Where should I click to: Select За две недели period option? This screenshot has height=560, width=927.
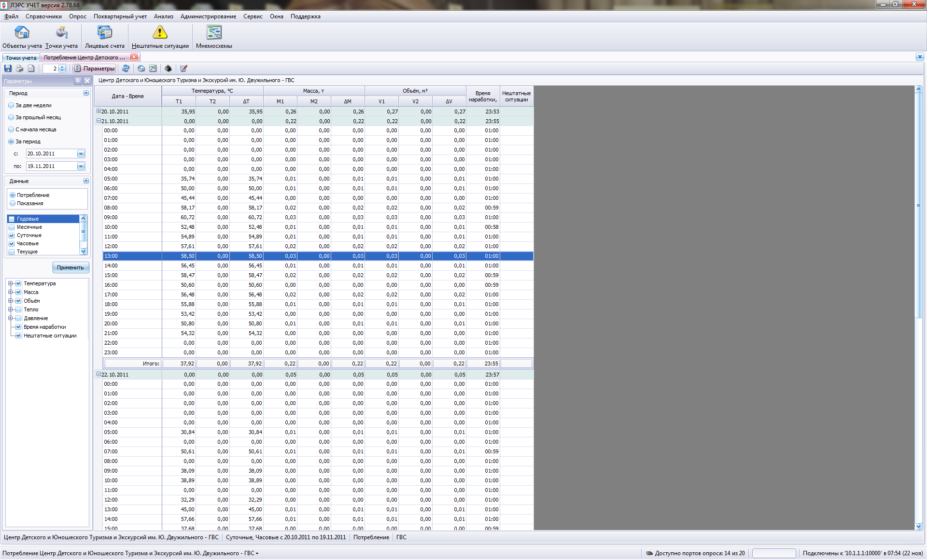click(30, 105)
